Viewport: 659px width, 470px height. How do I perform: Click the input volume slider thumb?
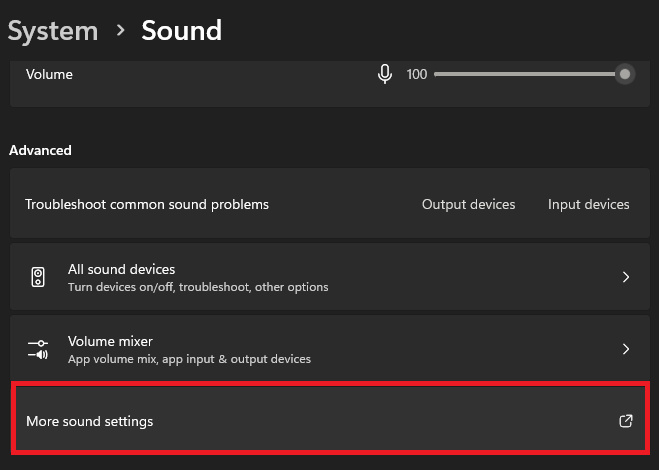tap(625, 74)
